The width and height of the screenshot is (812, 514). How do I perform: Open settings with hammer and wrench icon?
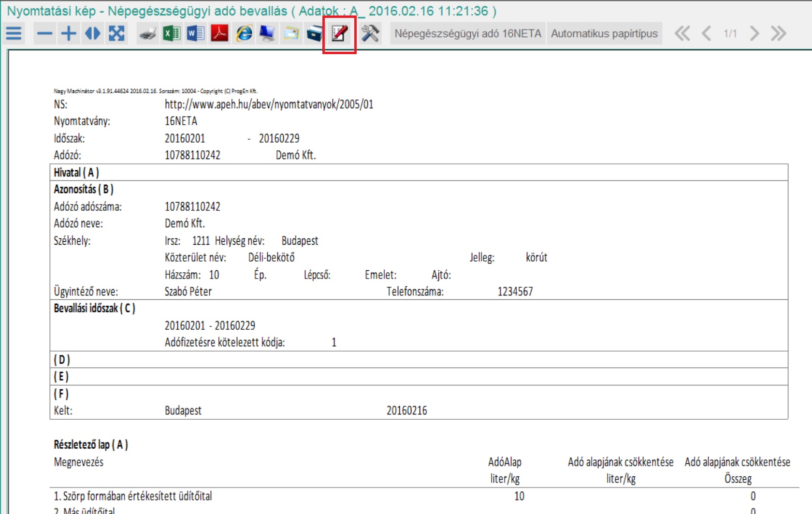point(371,33)
